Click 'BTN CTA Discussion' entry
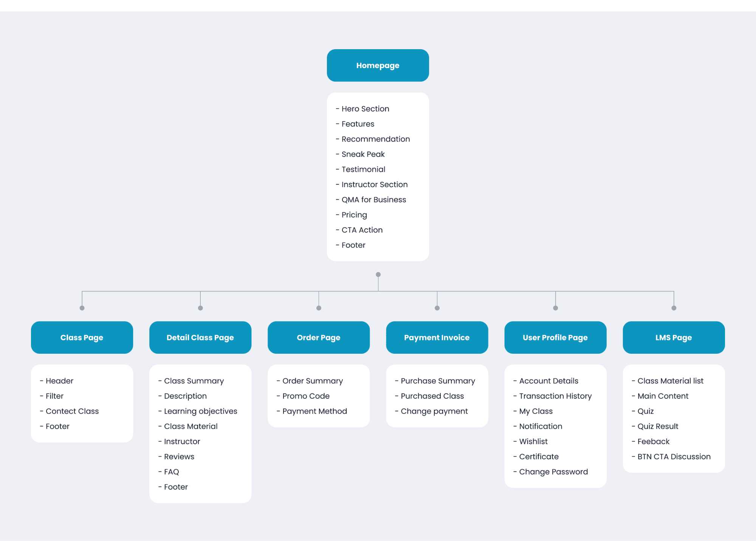Image resolution: width=756 pixels, height=541 pixels. pos(671,457)
